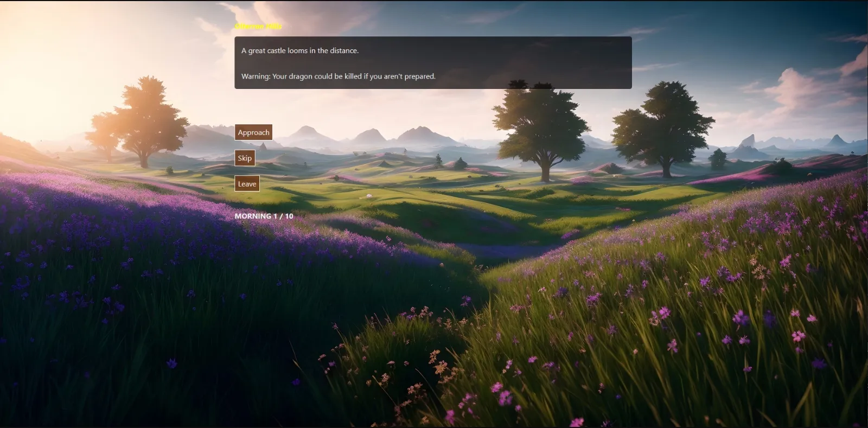
Task: Click the distant rocky spires on the right horizon
Action: coord(749,141)
